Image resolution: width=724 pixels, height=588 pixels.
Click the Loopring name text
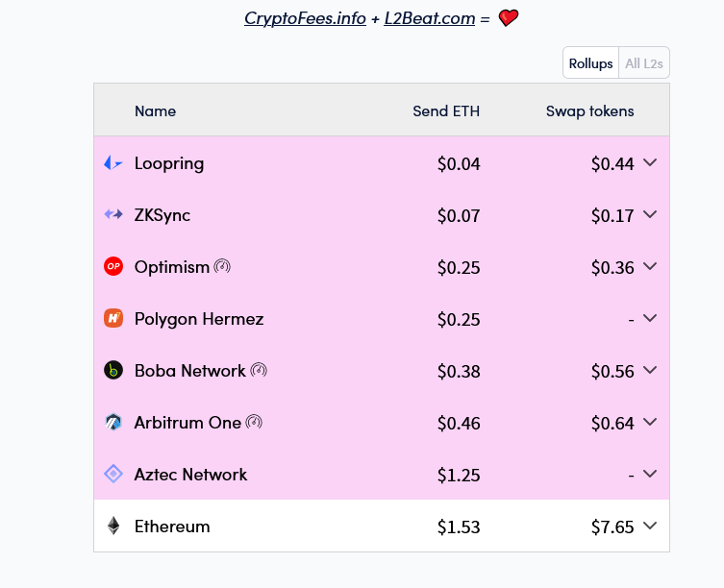[169, 164]
